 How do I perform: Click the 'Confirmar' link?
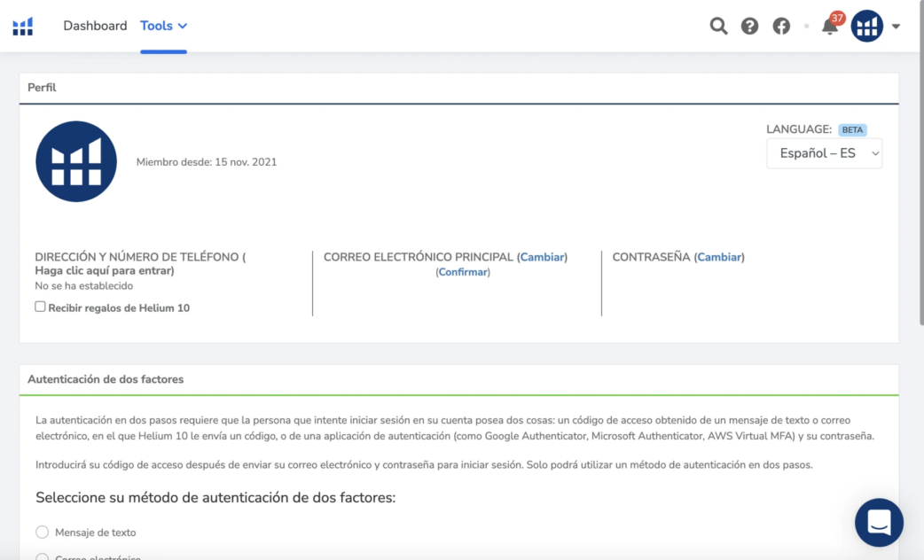coord(462,272)
